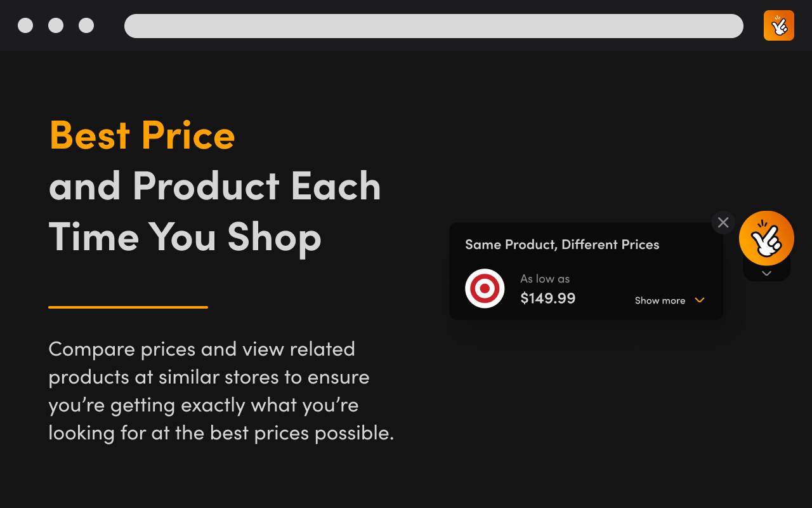Click the orange Best Price heading
This screenshot has height=508, width=812.
point(142,135)
